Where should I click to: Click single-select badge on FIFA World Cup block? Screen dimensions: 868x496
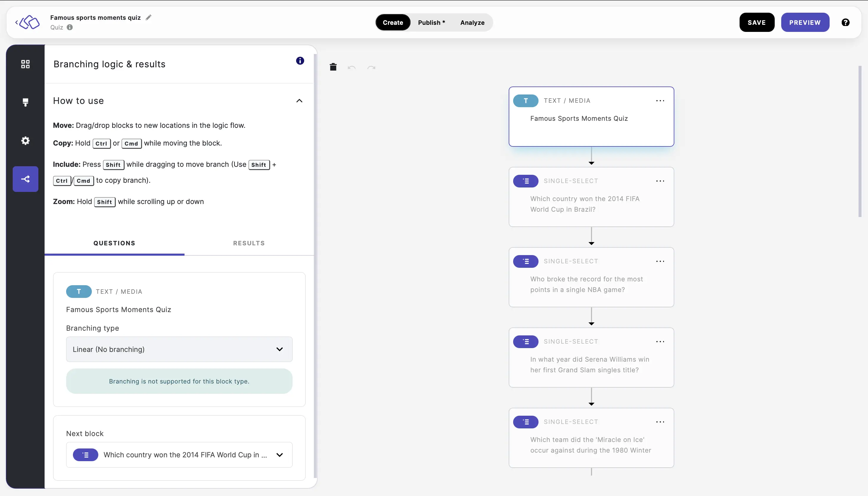click(526, 181)
